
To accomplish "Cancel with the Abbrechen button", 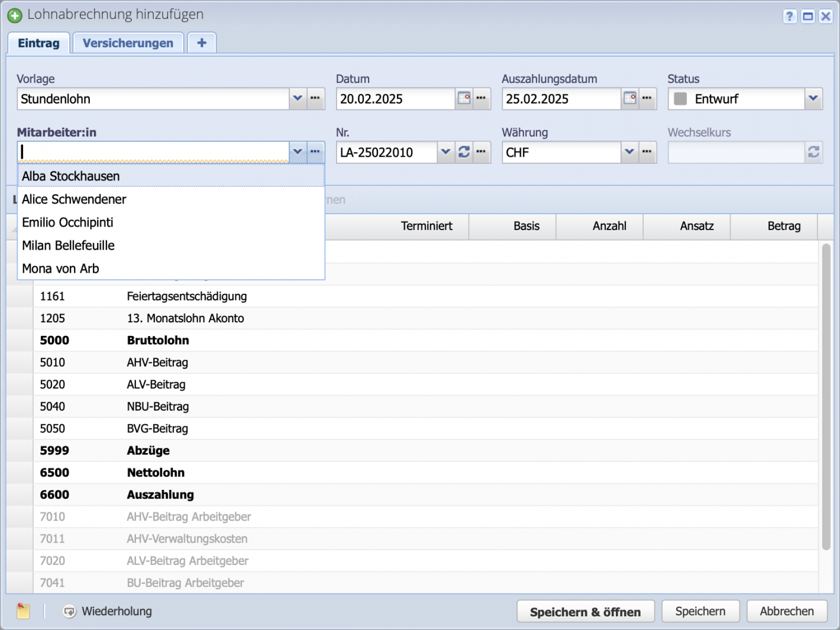I will coord(787,611).
